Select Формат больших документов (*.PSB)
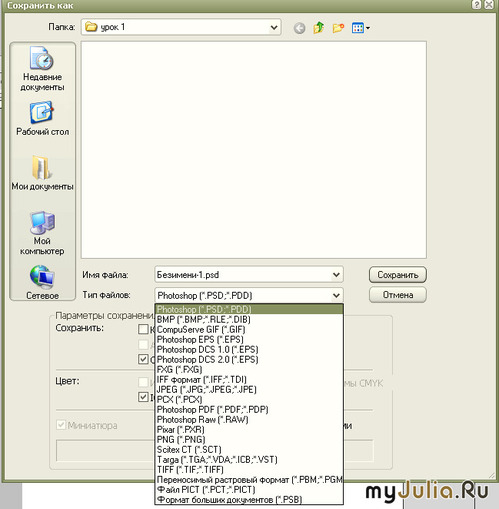Screen dimensions: 499x509 click(249, 500)
